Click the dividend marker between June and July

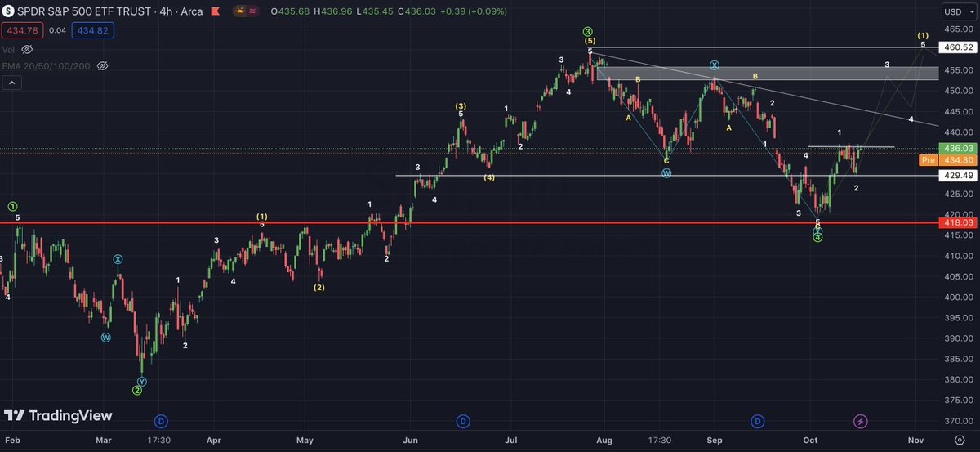pos(463,421)
